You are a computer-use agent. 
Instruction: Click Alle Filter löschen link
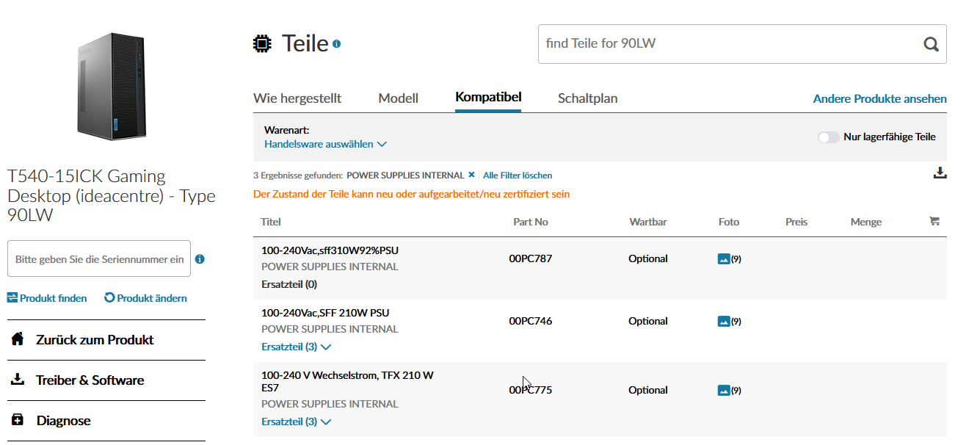coord(518,176)
